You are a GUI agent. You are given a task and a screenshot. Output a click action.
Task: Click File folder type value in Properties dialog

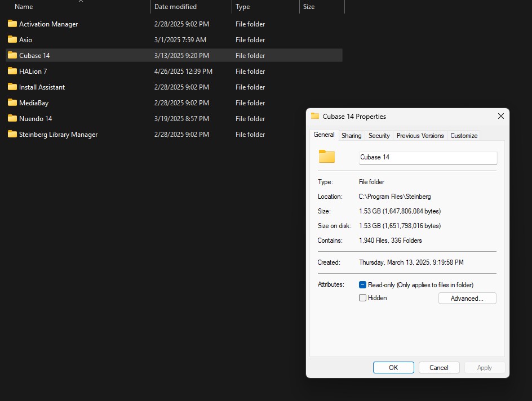point(371,182)
